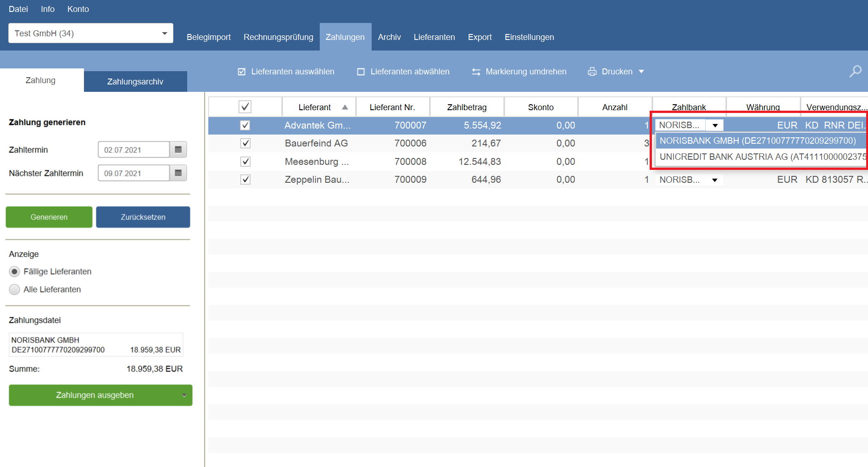This screenshot has width=868, height=467.
Task: Expand the Zahlungen ausgeben dropdown arrow
Action: 184,395
